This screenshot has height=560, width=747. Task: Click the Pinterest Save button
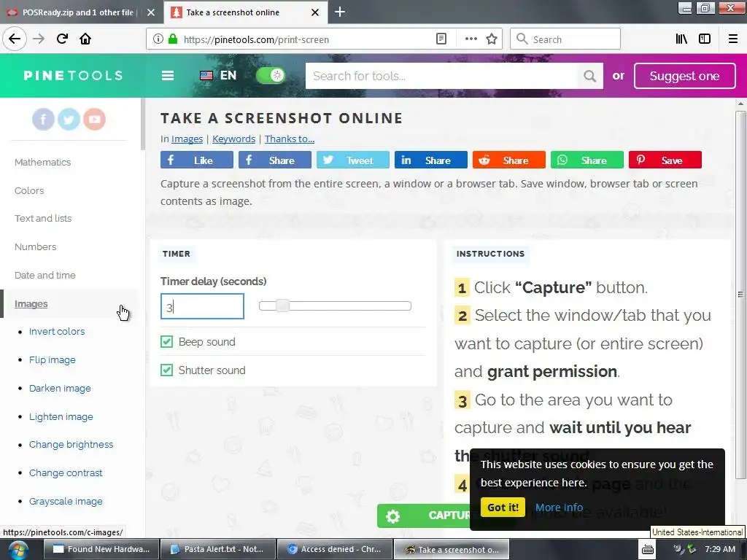[665, 160]
